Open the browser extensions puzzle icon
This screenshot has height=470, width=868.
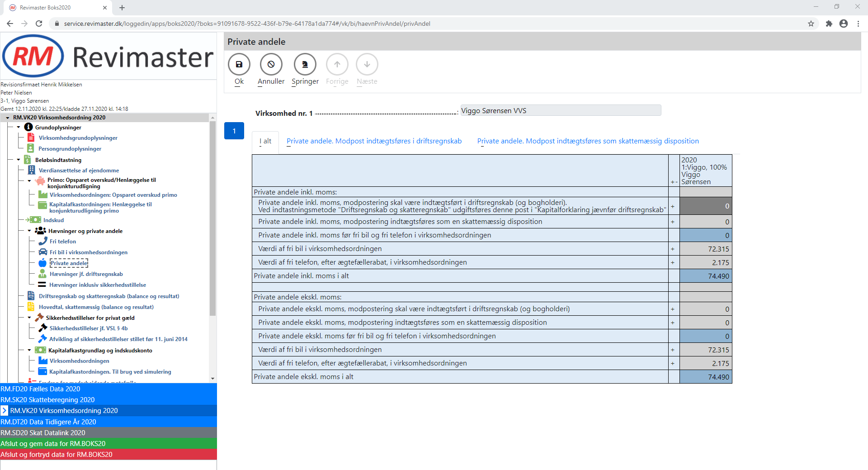coord(829,24)
